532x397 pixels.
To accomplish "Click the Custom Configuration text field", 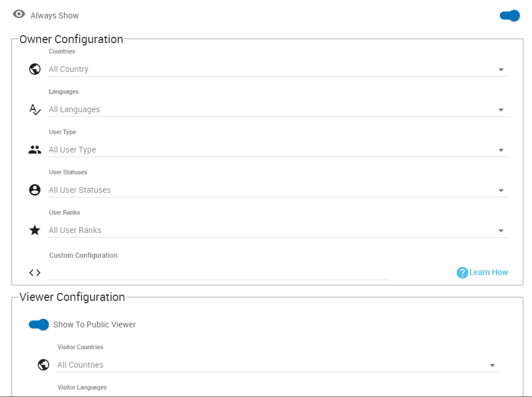I will click(218, 273).
